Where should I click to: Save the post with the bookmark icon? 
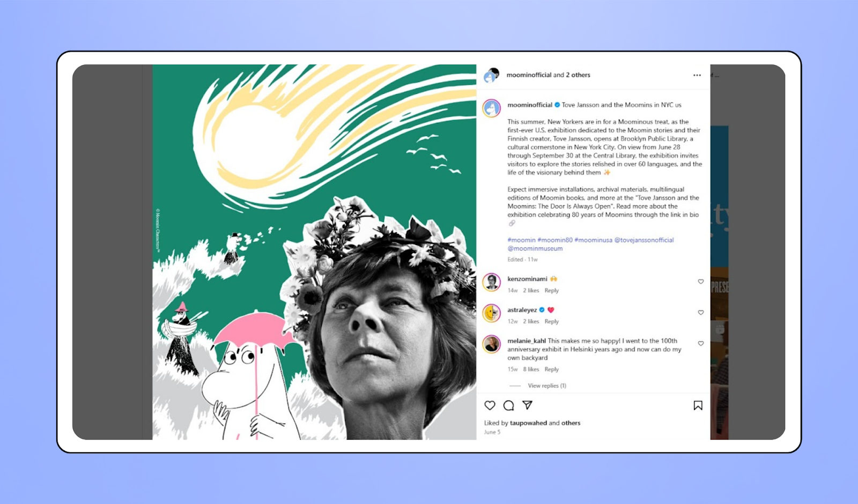[x=698, y=405]
